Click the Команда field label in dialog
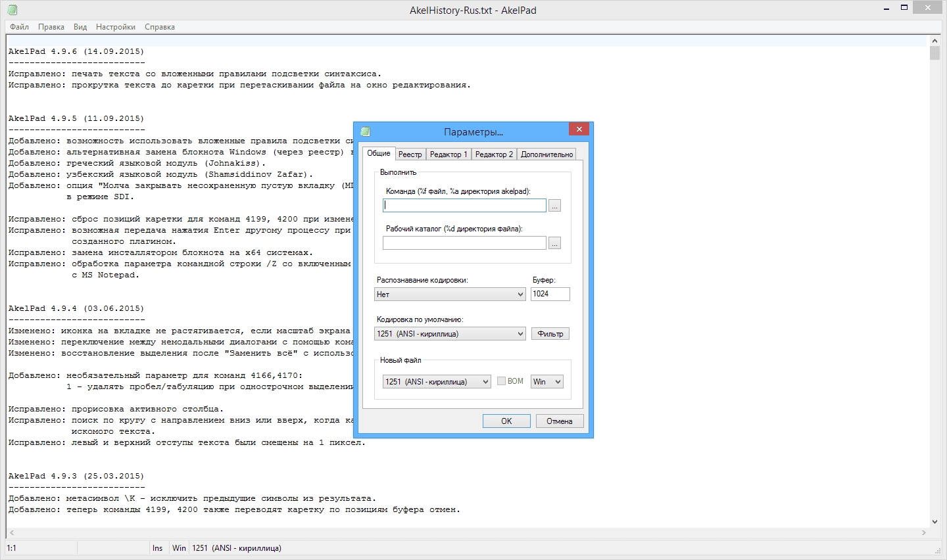Image resolution: width=947 pixels, height=560 pixels. 458,191
